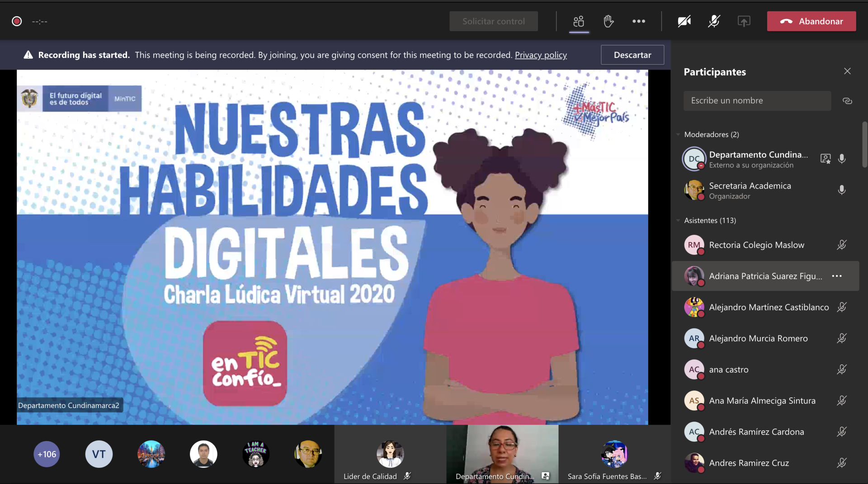Select Alejandro Martínez Castiblanco participant

(765, 307)
